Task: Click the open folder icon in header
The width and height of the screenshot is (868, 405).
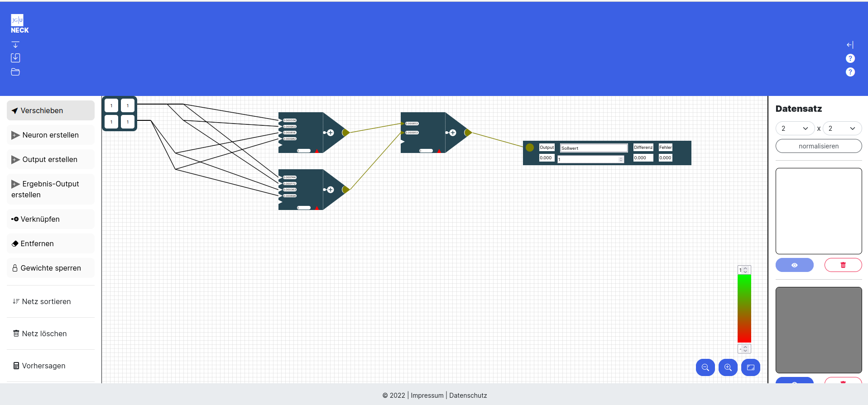Action: pos(15,72)
